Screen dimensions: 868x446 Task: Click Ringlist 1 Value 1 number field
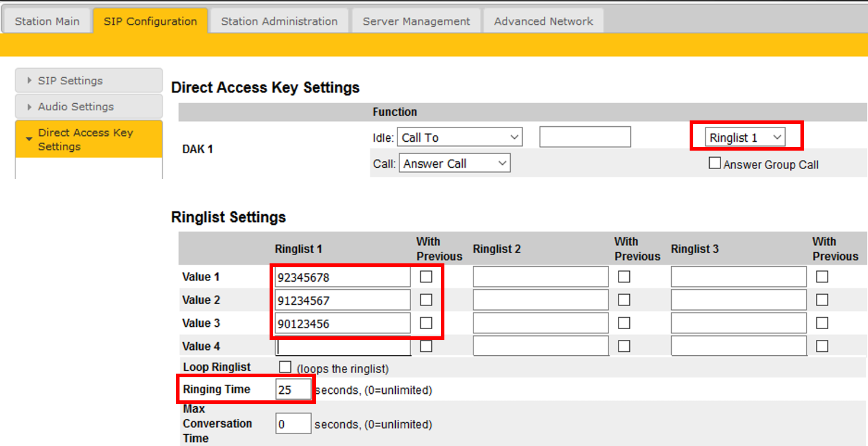(342, 277)
